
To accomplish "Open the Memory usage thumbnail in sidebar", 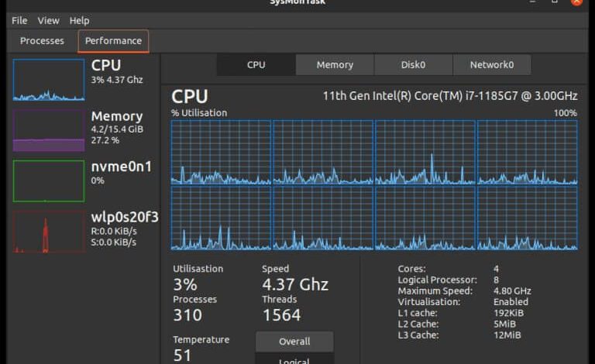I will click(49, 130).
